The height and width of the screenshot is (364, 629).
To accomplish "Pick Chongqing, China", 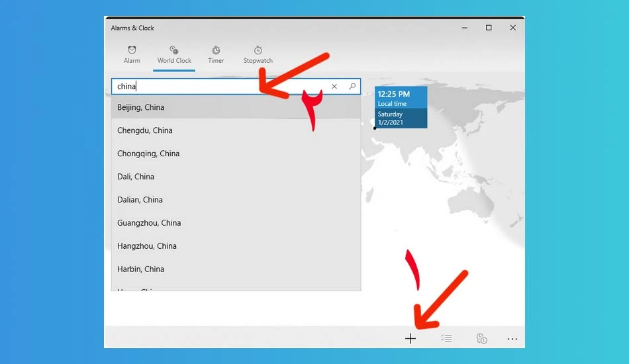I will coord(236,154).
